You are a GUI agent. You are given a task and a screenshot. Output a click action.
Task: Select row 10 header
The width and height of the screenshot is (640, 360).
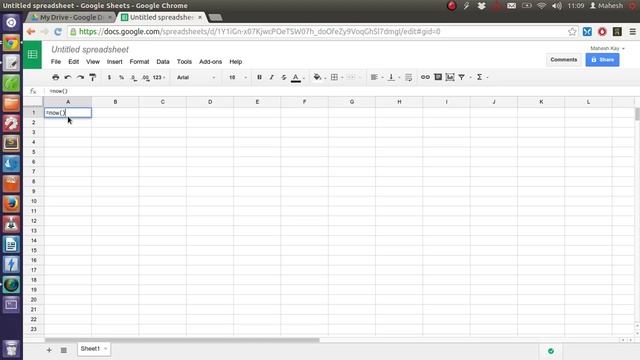[33, 201]
